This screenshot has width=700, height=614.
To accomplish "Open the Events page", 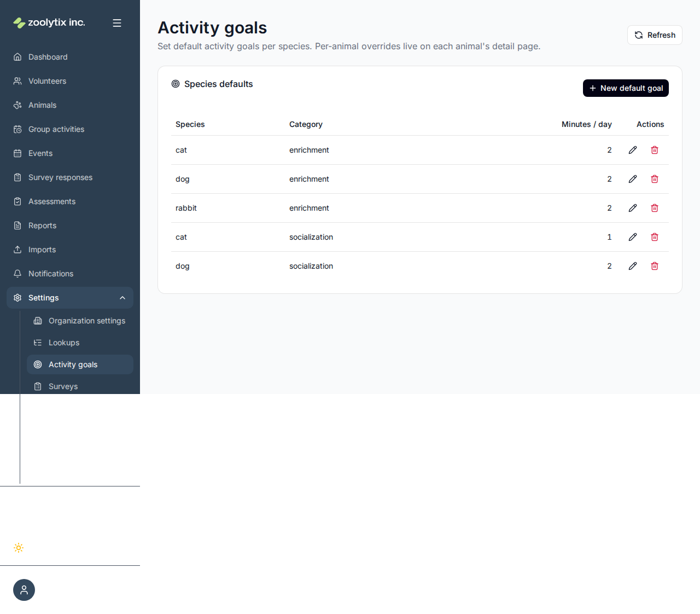I will pyautogui.click(x=70, y=153).
